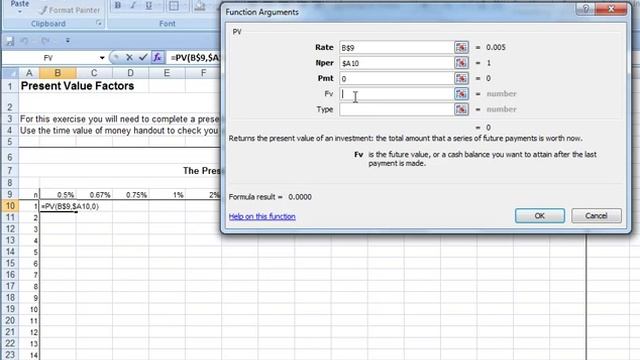Collapse dialog using Rate range selector icon
Image resolution: width=640 pixels, height=360 pixels.
pos(461,47)
